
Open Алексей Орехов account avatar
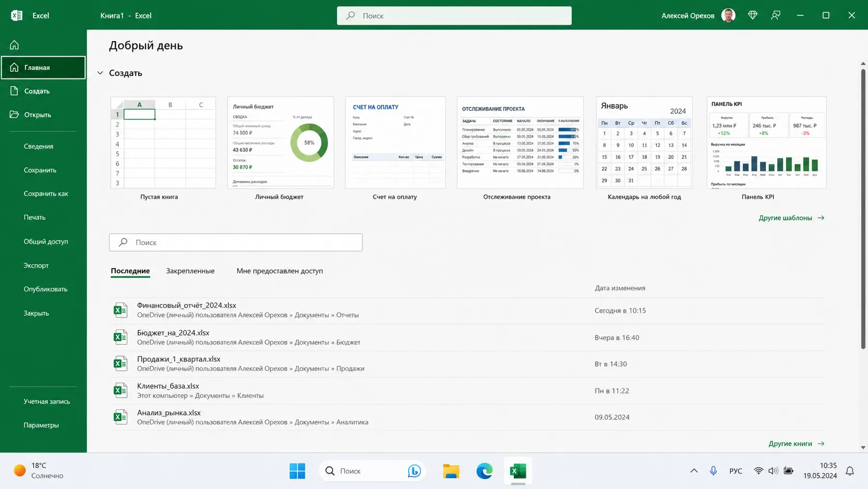728,16
